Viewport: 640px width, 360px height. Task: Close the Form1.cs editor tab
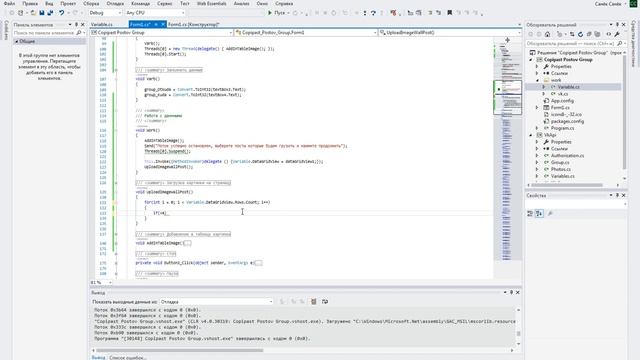163,24
